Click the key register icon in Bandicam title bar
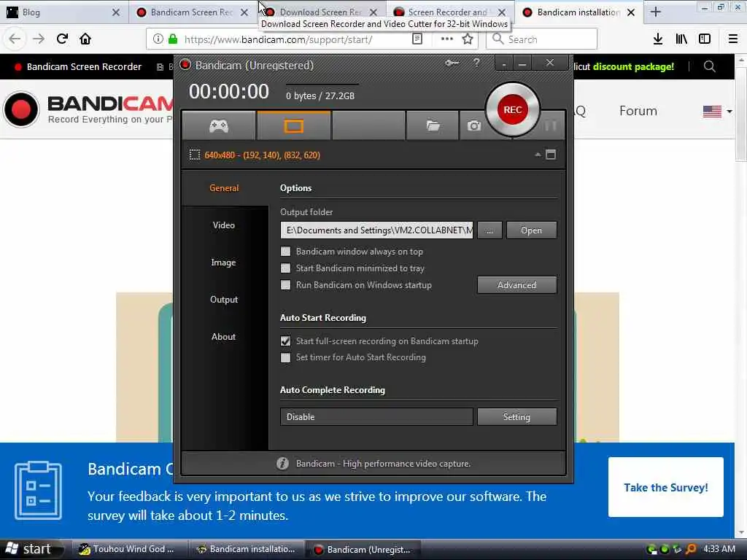Image resolution: width=747 pixels, height=560 pixels. tap(452, 63)
